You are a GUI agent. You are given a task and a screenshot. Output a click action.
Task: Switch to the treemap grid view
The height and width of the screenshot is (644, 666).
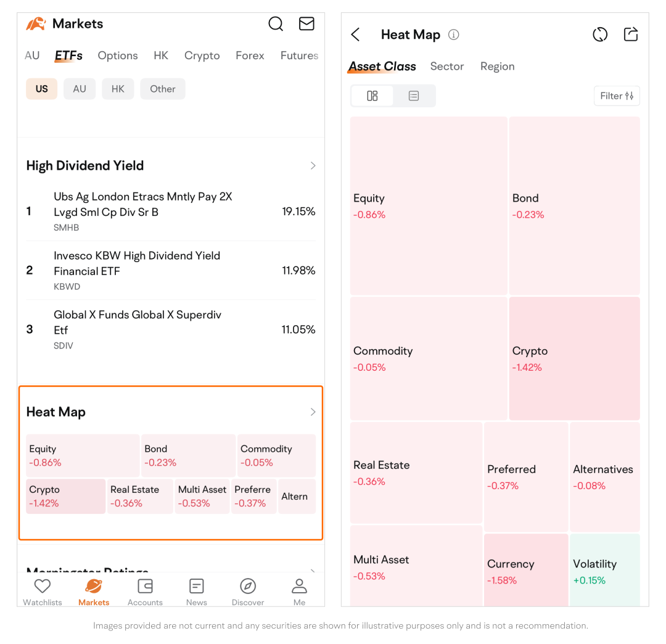(372, 96)
